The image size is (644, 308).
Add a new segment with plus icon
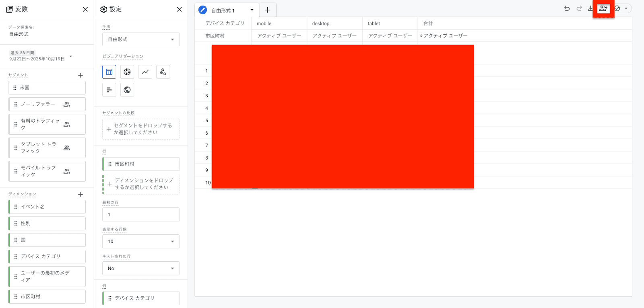80,75
